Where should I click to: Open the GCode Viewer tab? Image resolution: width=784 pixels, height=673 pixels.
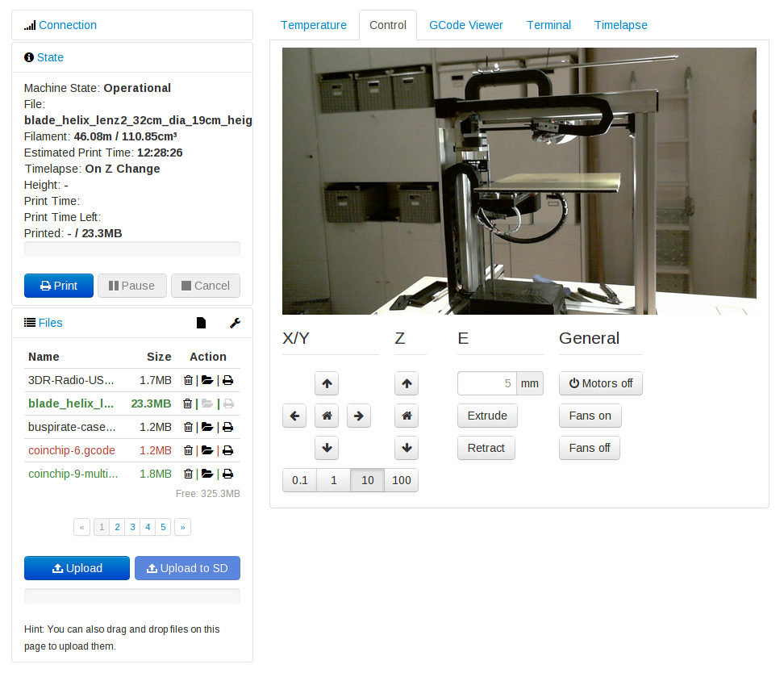point(466,25)
